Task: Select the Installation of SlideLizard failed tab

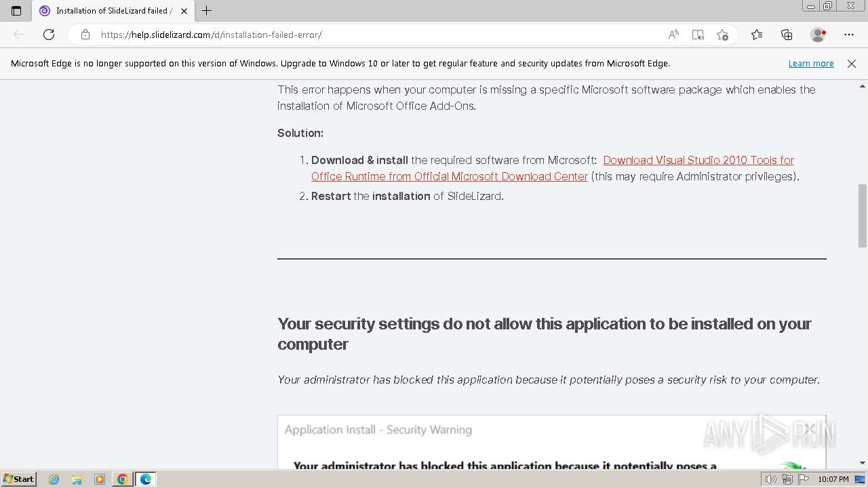Action: point(113,11)
